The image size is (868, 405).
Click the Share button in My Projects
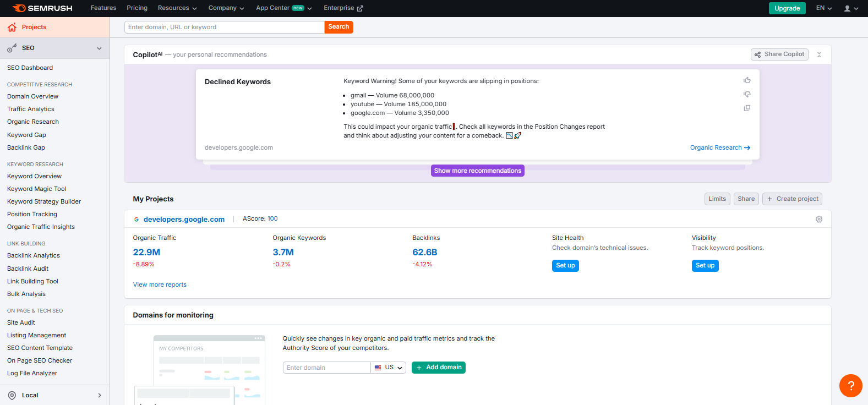point(746,199)
